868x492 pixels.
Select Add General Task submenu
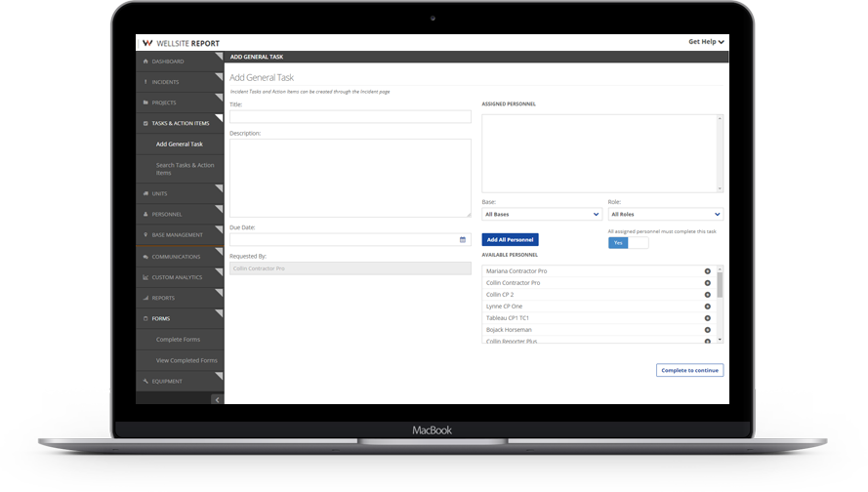[x=180, y=143]
